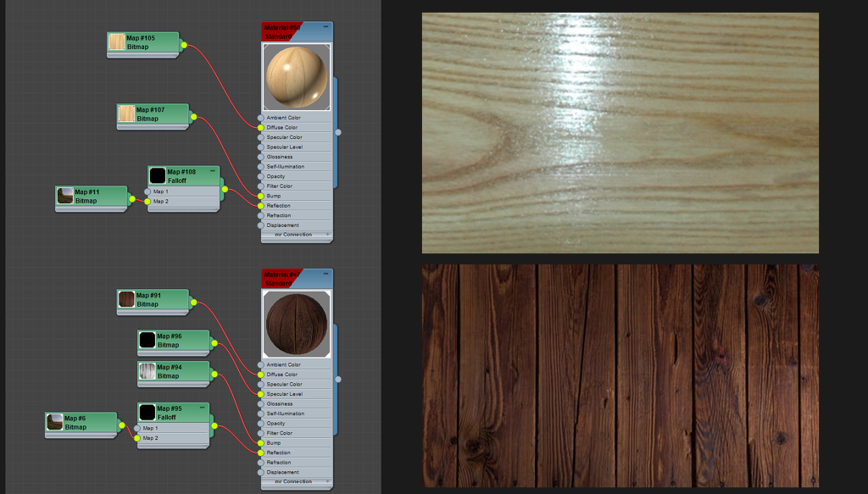The height and width of the screenshot is (494, 868).
Task: Click the dark wood planks render image
Action: (620, 375)
